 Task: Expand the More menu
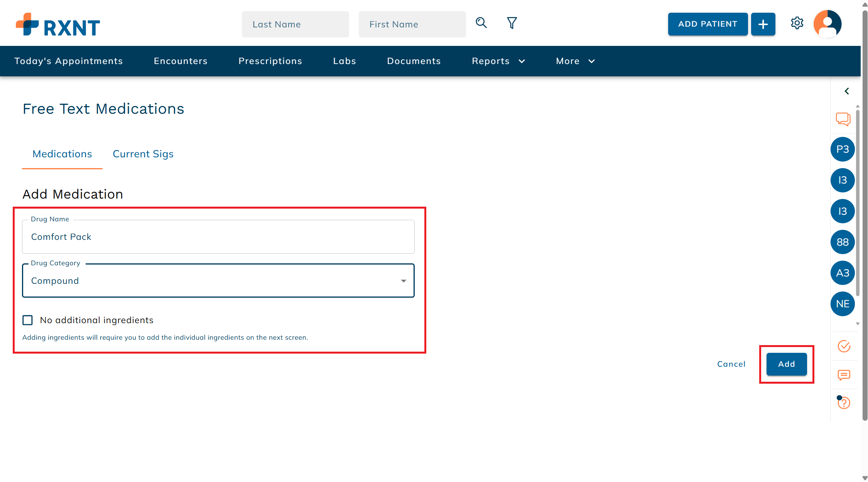tap(574, 61)
